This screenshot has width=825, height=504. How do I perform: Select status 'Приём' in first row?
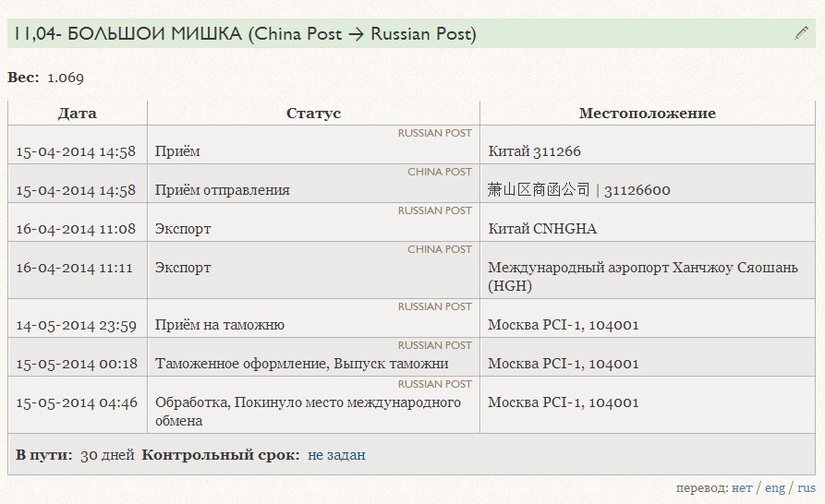177,151
